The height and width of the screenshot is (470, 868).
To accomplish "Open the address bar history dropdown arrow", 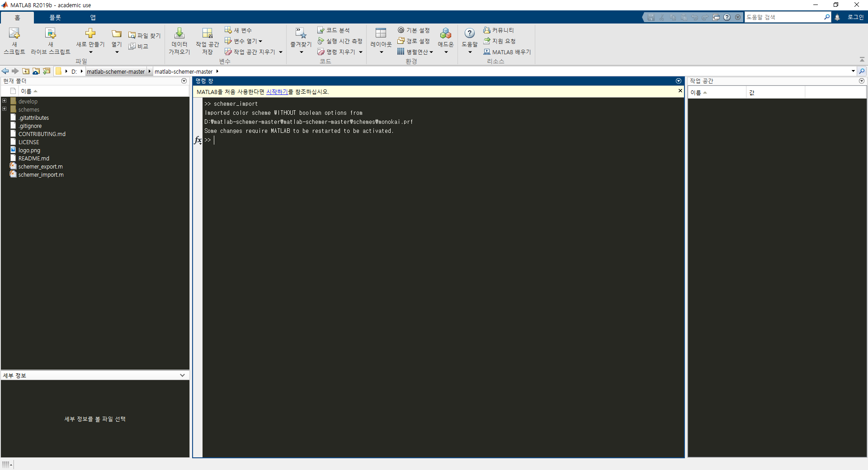I will (853, 71).
